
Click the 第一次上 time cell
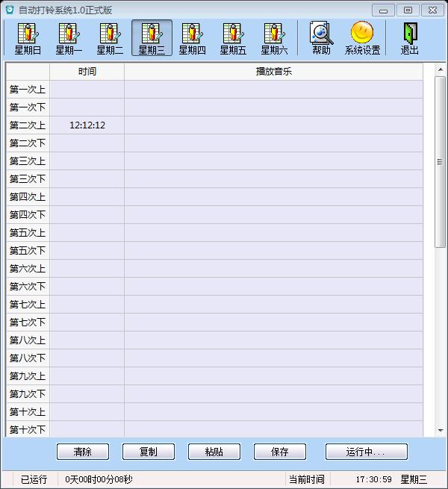(x=87, y=90)
